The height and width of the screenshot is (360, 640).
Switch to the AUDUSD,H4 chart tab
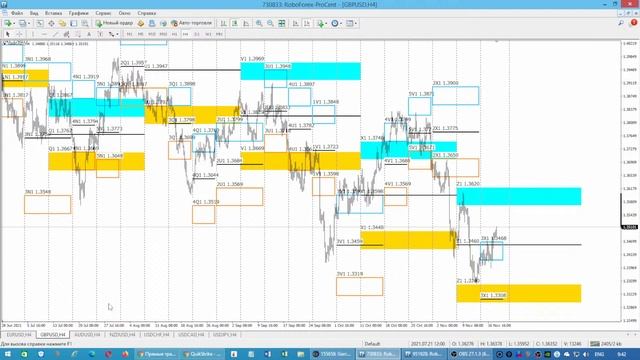coord(87,335)
